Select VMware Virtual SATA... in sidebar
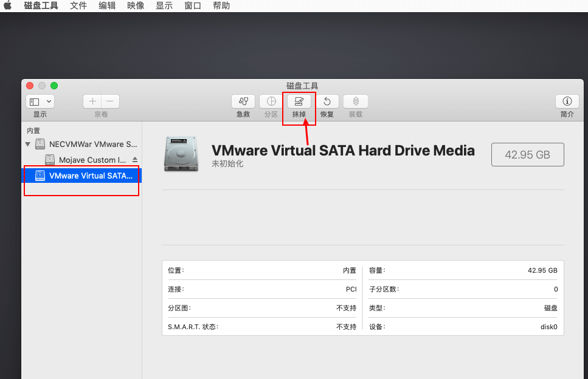The image size is (588, 379). pyautogui.click(x=81, y=176)
